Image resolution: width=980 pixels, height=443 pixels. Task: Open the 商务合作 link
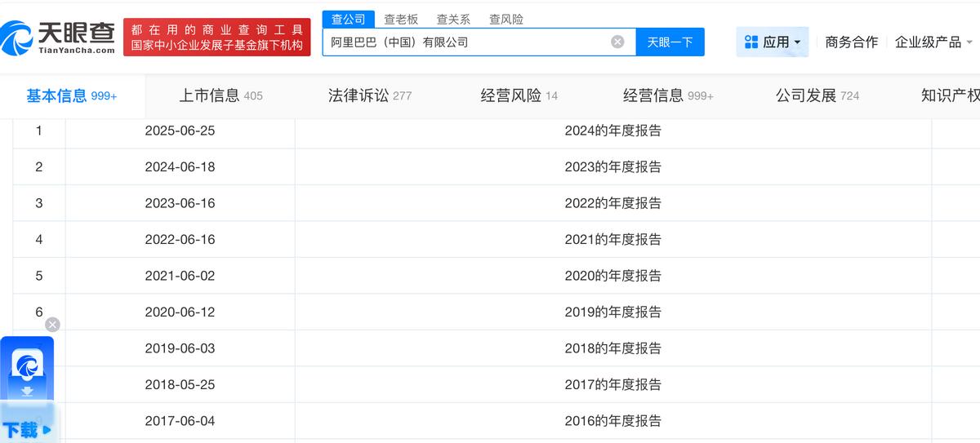[851, 42]
